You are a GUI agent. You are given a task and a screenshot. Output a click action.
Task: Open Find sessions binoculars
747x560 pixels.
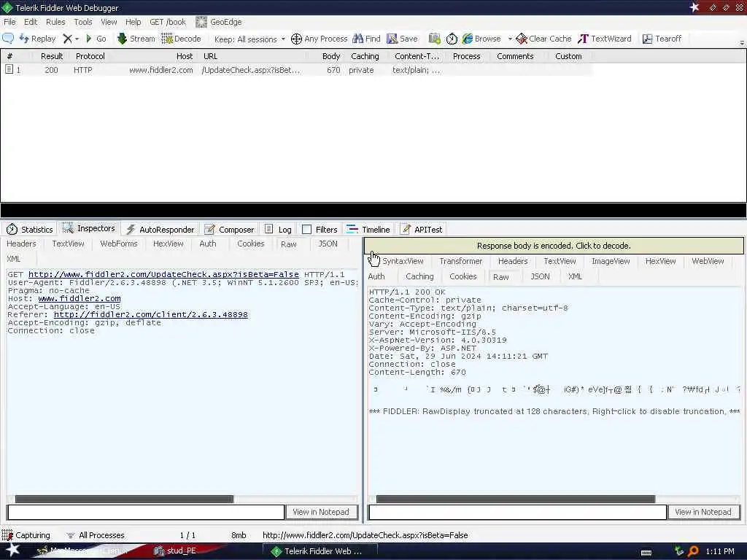pyautogui.click(x=366, y=39)
